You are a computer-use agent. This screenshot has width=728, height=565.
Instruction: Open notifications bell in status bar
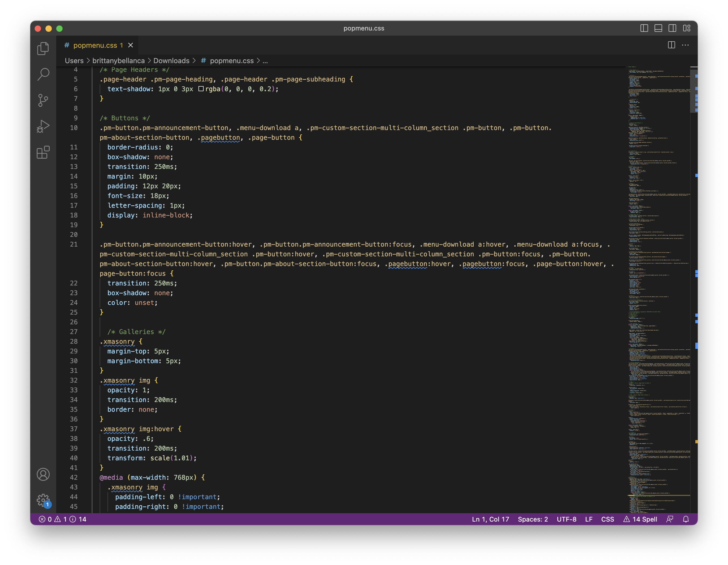(686, 519)
